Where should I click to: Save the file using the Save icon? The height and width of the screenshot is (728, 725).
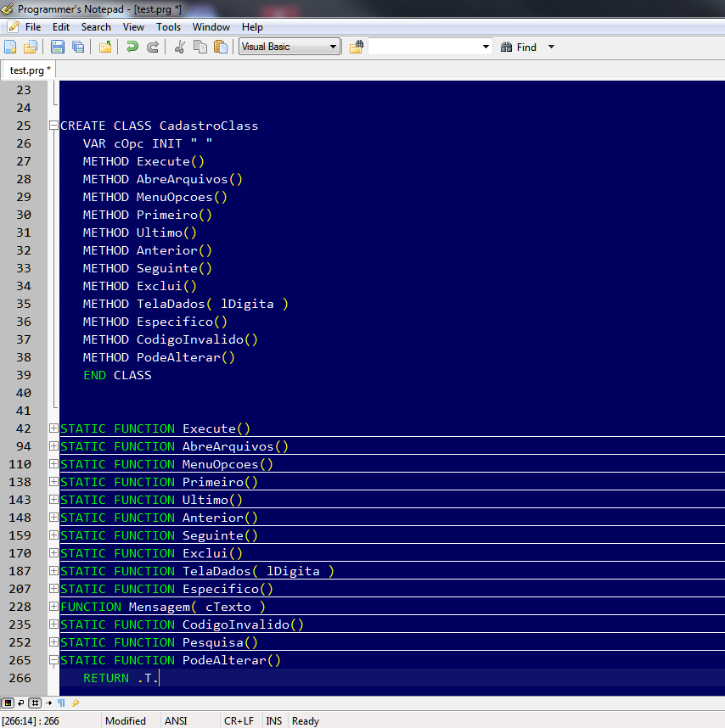pos(58,47)
